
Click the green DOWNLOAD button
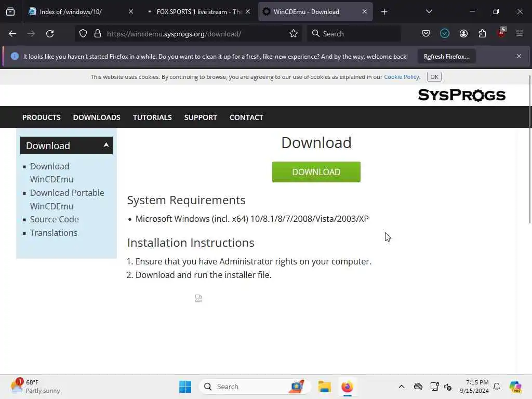316,172
